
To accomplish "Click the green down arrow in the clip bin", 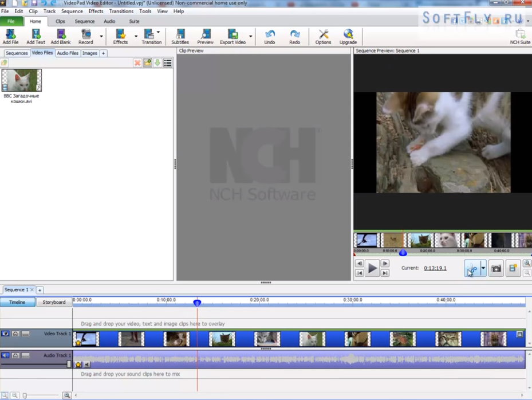I will pos(157,63).
